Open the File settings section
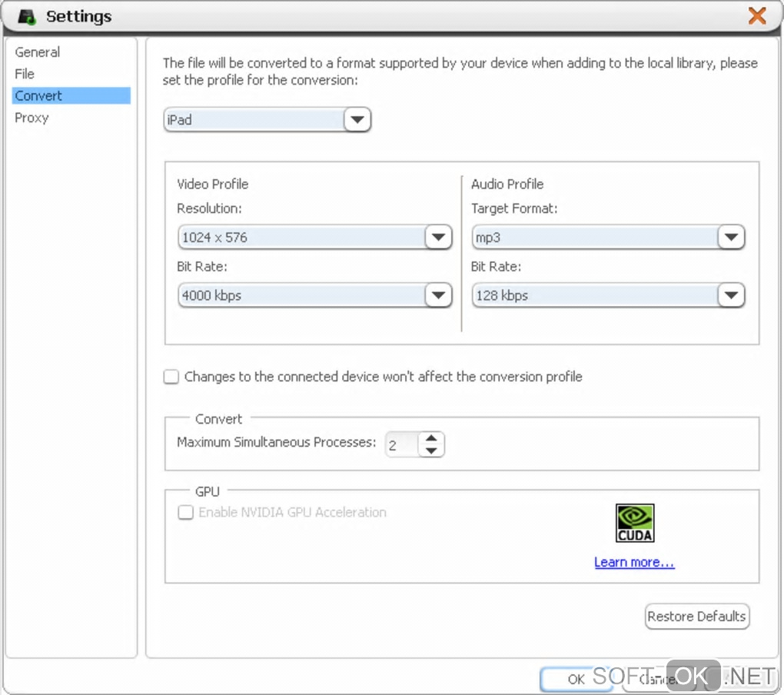Viewport: 784px width, 695px height. [x=25, y=74]
